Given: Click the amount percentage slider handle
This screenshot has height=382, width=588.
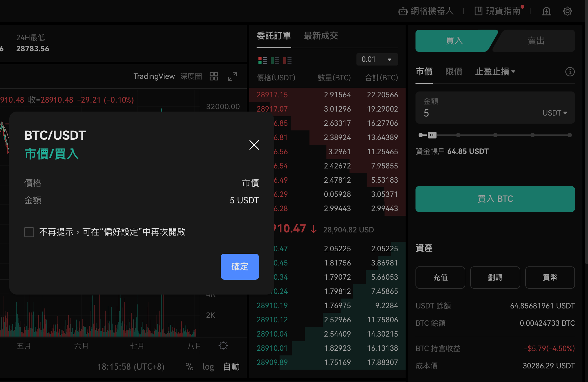Looking at the screenshot, I should [x=432, y=135].
